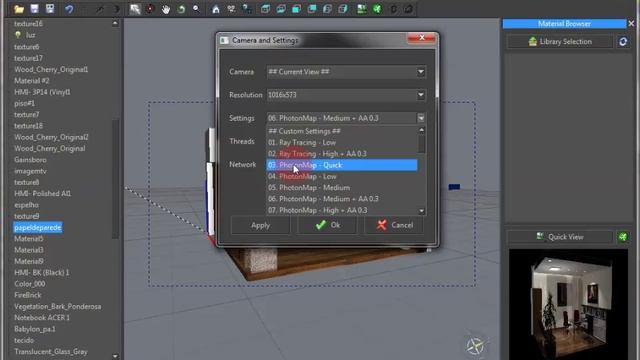Select material 'Babylon_pa.1'

[35, 329]
